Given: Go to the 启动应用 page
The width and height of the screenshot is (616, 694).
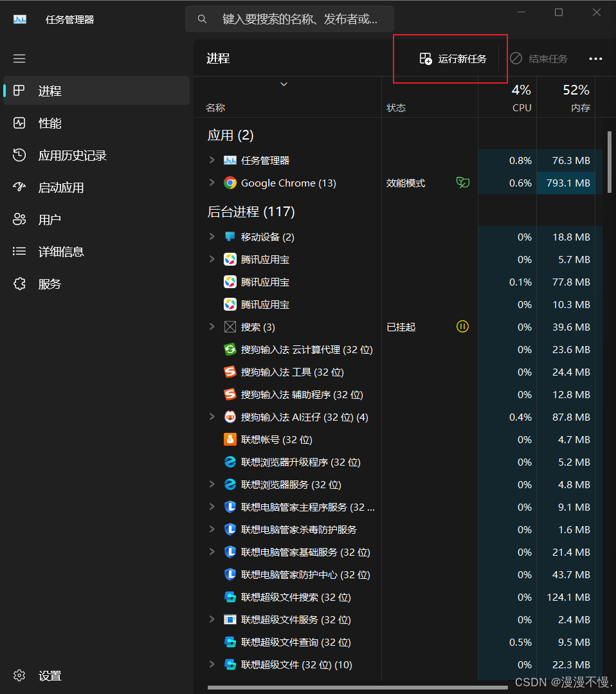Looking at the screenshot, I should pos(96,188).
